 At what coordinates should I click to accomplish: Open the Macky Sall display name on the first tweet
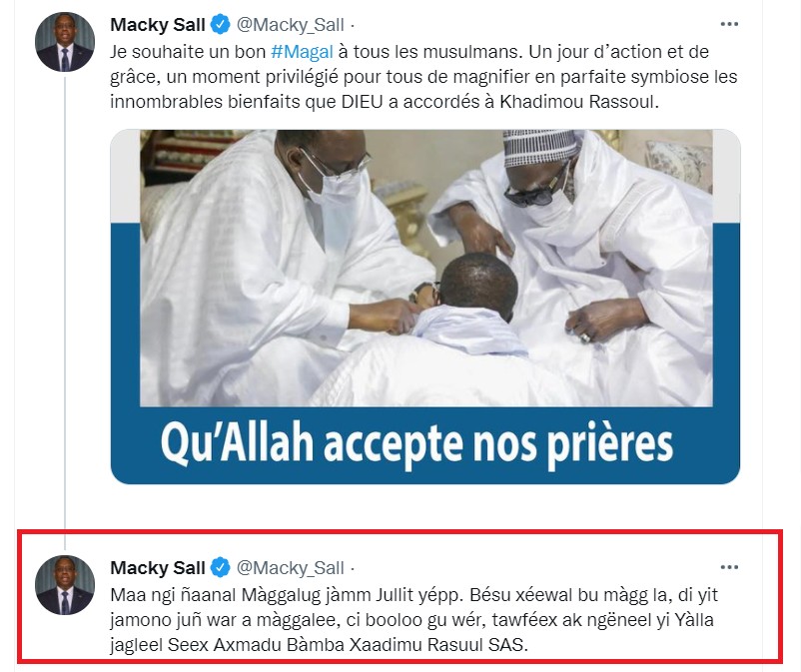158,25
